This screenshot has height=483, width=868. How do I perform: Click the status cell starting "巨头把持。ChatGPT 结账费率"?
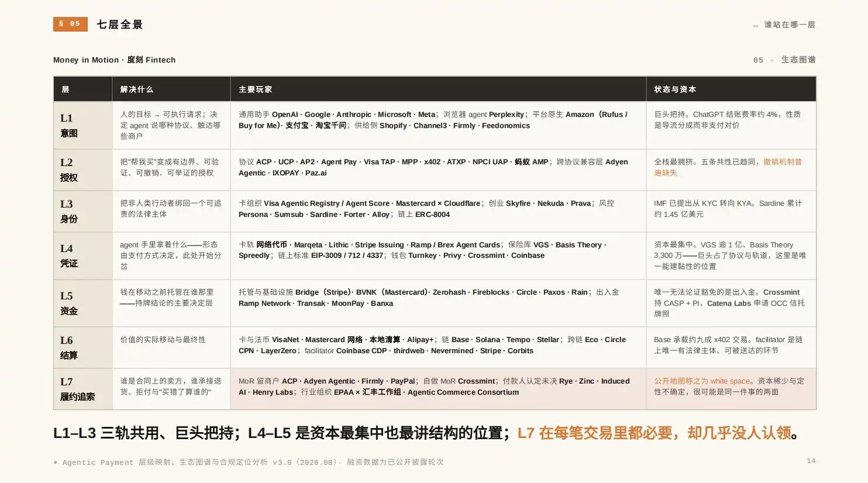731,125
